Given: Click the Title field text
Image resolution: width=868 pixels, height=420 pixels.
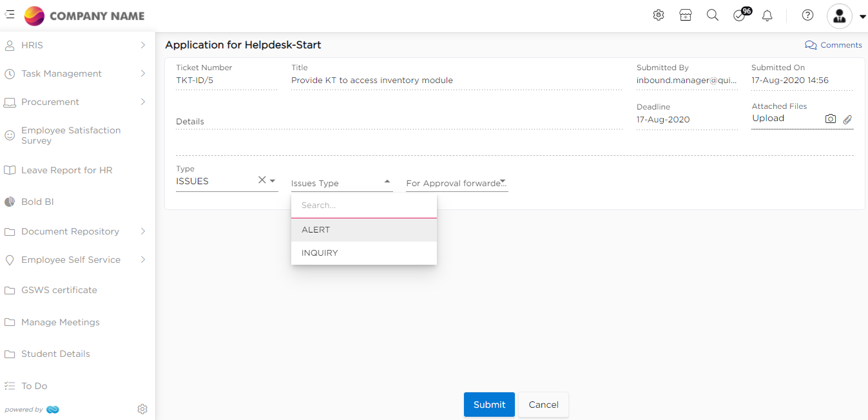Looking at the screenshot, I should point(372,81).
